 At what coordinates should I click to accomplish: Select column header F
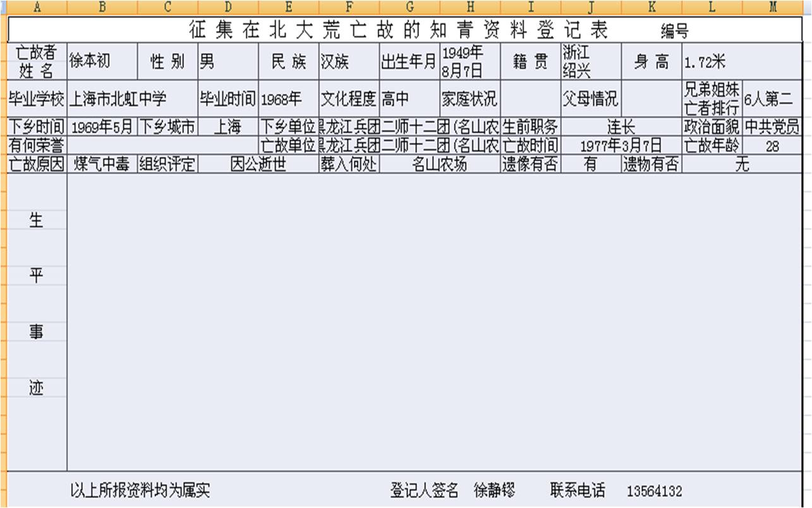click(x=349, y=7)
